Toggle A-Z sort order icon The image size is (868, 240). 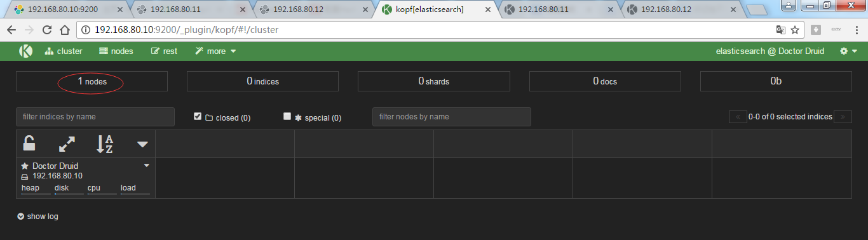[x=105, y=144]
